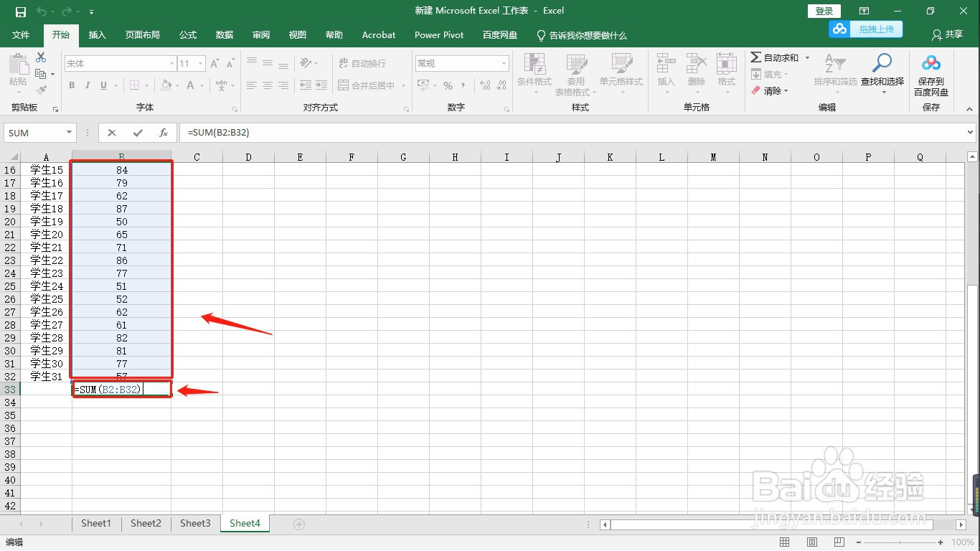Click the horizontal scrollbar track

coord(783,524)
